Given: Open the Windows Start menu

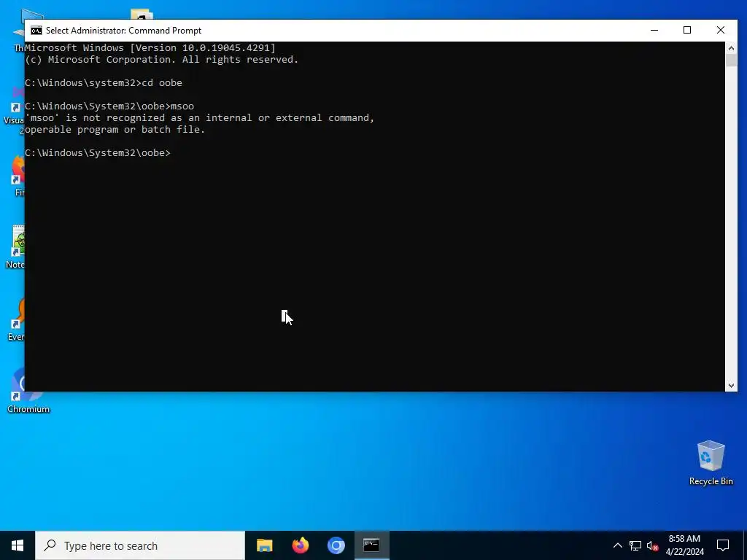Looking at the screenshot, I should (x=18, y=545).
